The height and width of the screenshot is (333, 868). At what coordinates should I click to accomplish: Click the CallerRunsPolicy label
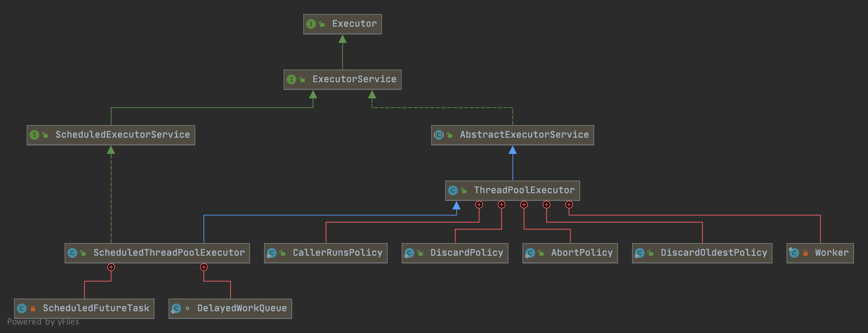click(x=337, y=253)
